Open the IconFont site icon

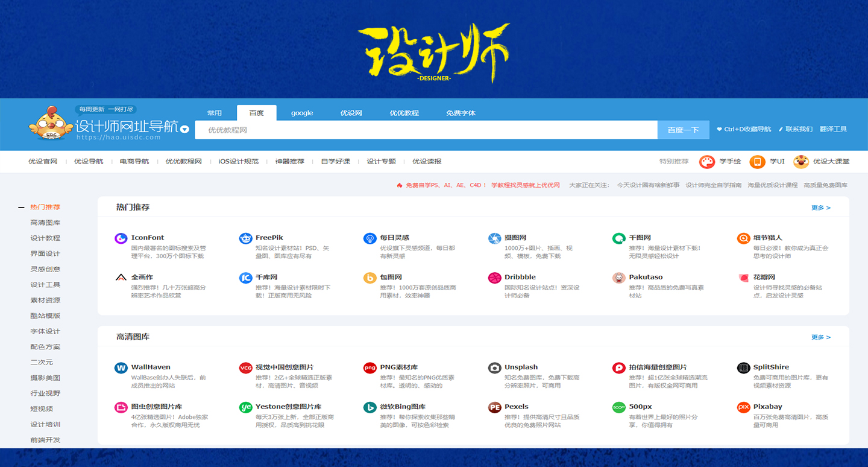[121, 238]
